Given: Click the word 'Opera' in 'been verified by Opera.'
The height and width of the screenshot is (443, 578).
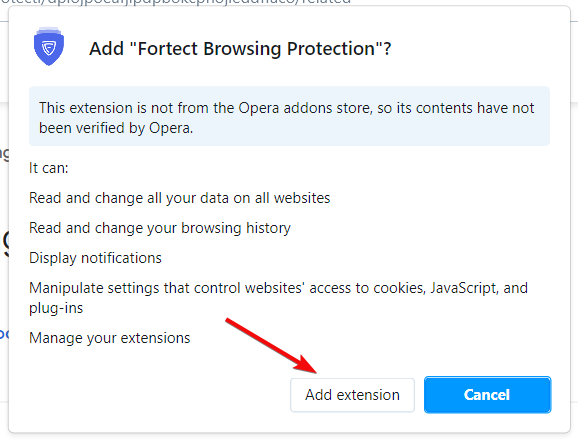Looking at the screenshot, I should pyautogui.click(x=171, y=128).
